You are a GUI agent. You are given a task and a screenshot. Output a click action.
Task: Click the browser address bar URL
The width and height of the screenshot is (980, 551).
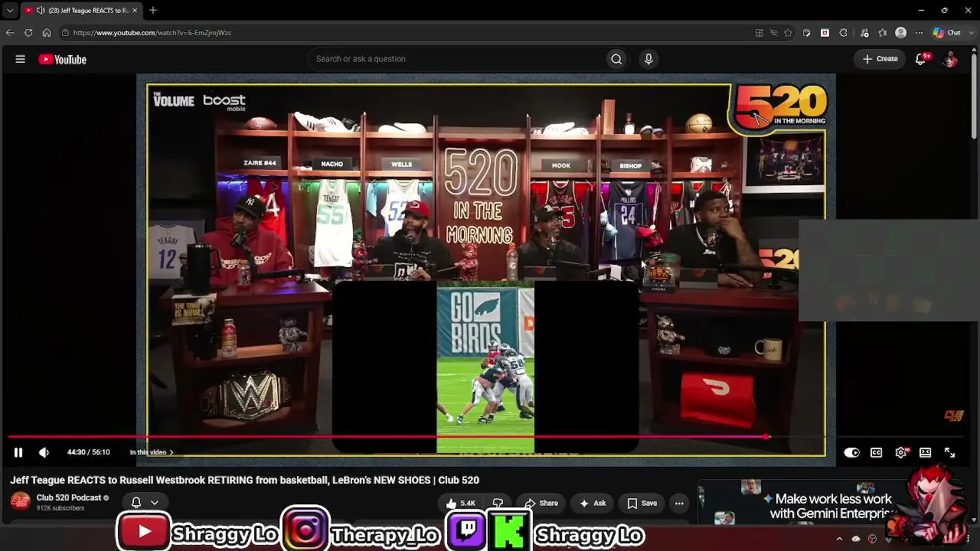point(152,33)
